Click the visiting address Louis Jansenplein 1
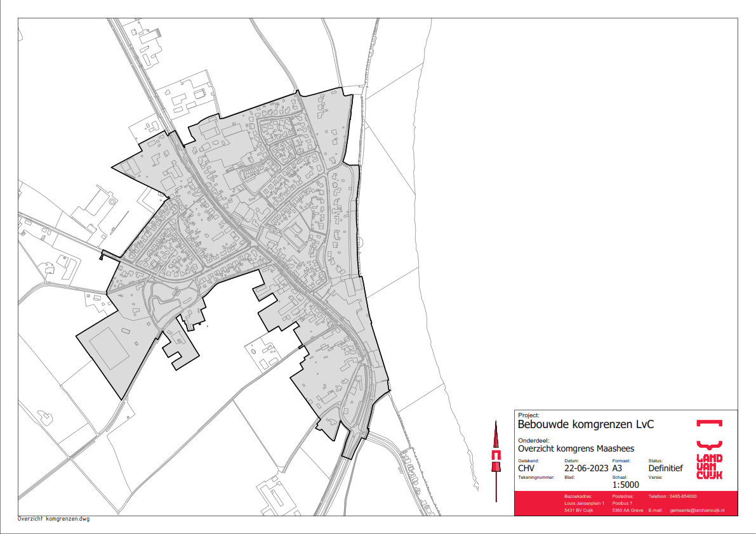 (585, 504)
